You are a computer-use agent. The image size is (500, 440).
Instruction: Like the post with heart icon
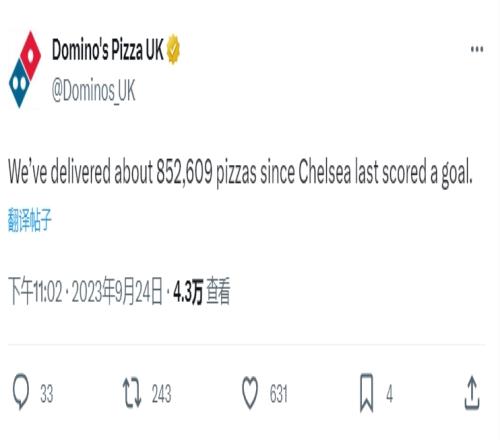(x=250, y=393)
